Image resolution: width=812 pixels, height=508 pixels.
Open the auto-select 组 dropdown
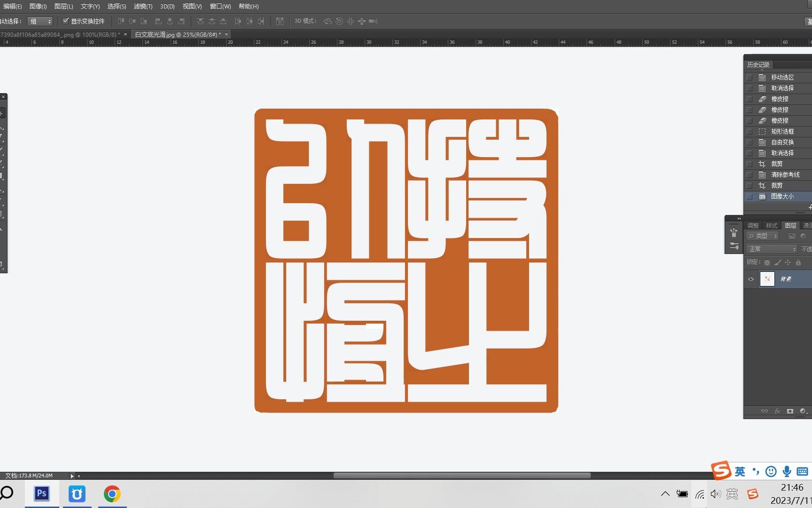(40, 21)
